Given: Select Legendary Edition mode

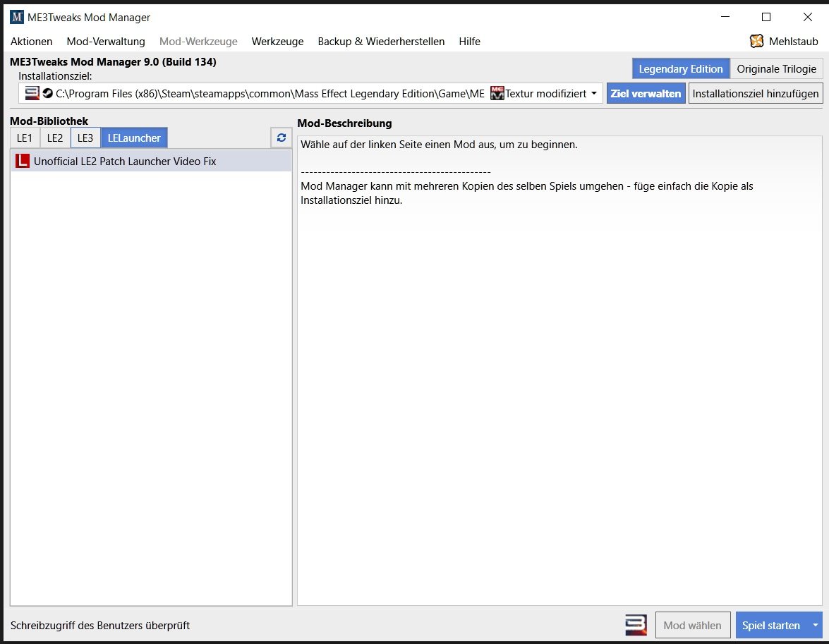Looking at the screenshot, I should coord(681,68).
